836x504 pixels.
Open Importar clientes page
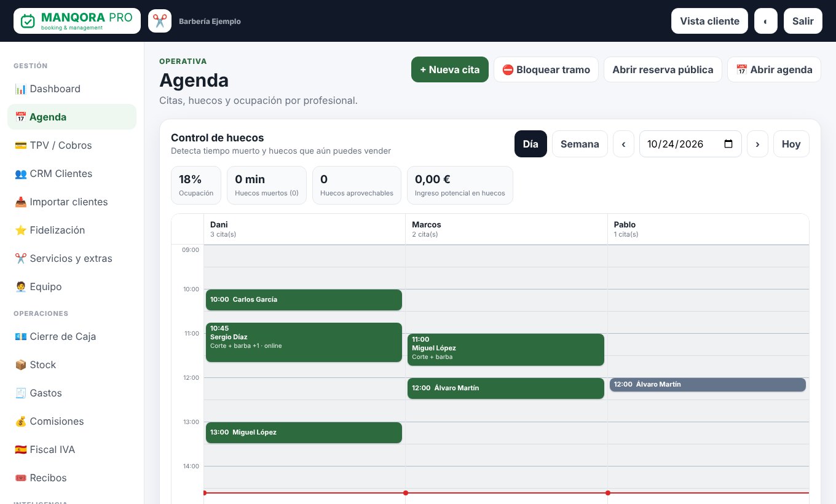point(72,202)
